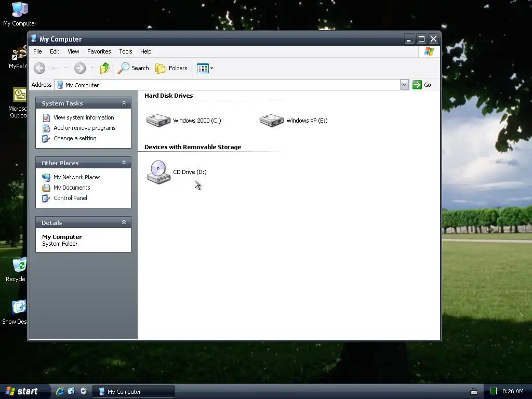Open the Back history dropdown arrow
532x399 pixels.
pos(66,68)
